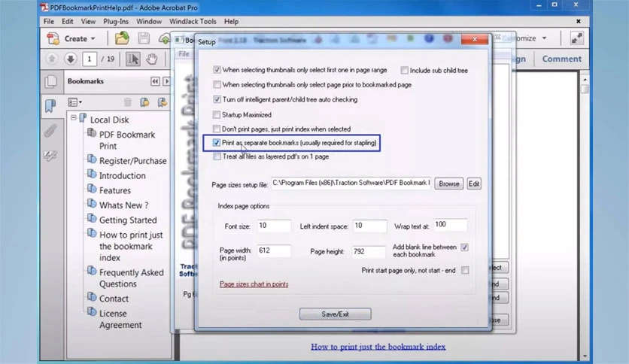Open bookmark options menu dropdown

pyautogui.click(x=74, y=102)
